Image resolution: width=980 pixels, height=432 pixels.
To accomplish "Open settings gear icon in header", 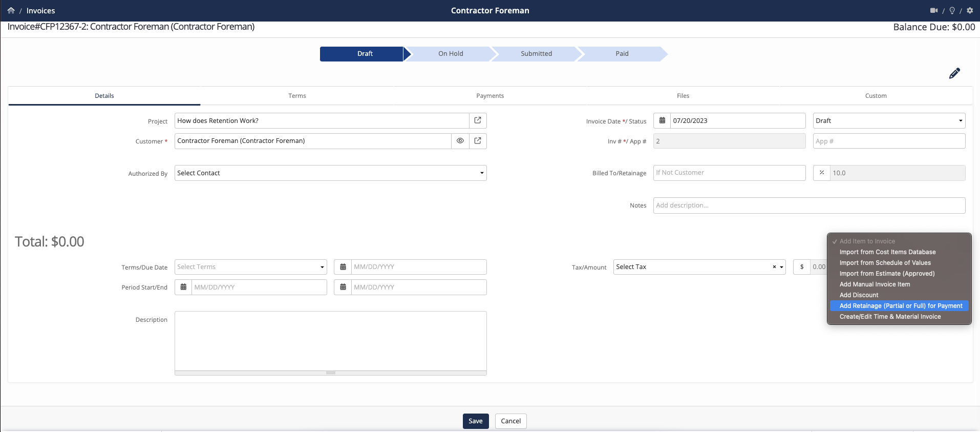I will coord(970,10).
